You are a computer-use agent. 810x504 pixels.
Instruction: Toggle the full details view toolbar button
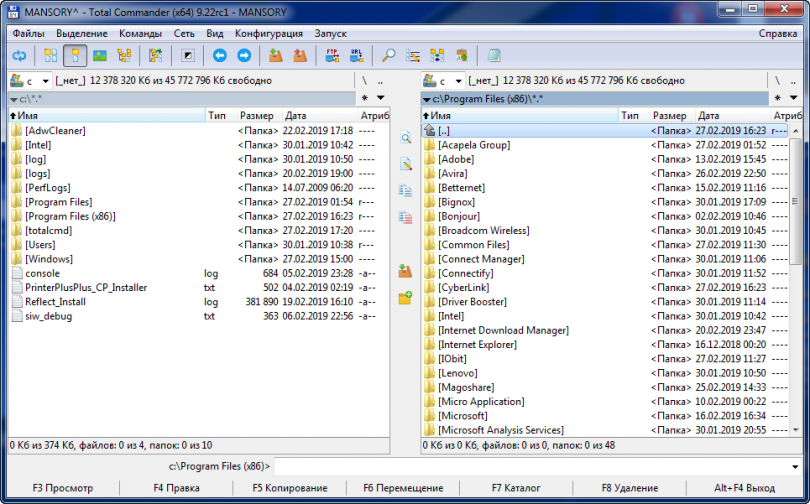point(75,56)
